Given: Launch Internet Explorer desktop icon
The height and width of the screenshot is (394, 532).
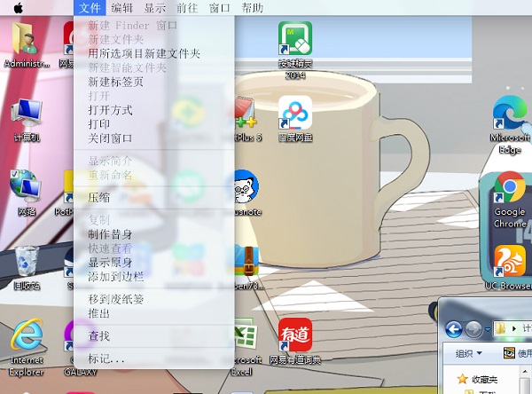Looking at the screenshot, I should [x=27, y=348].
